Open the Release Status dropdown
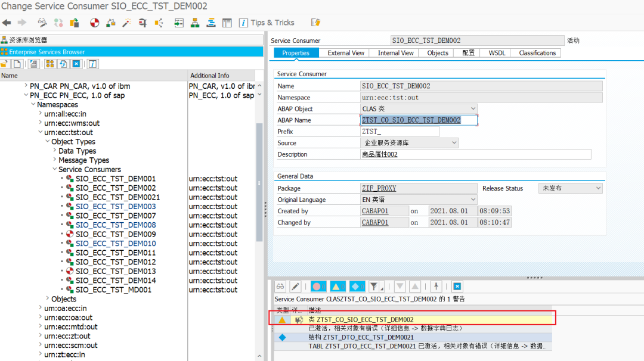Viewport: 644px width, 361px height. pyautogui.click(x=598, y=188)
